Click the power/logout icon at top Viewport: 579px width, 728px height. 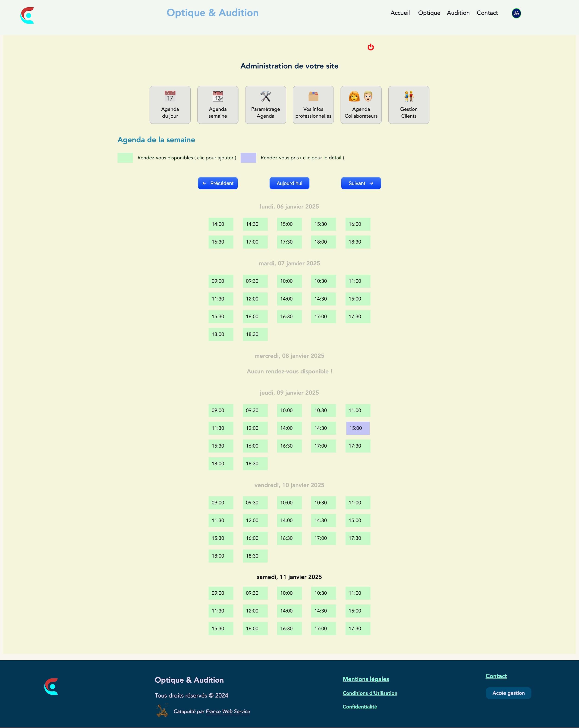tap(370, 47)
